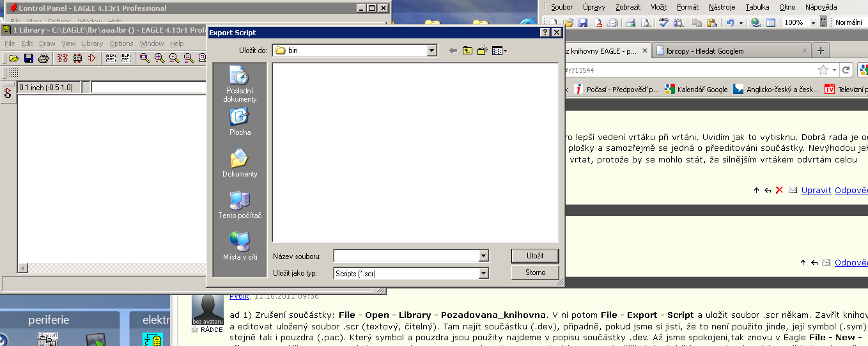Viewport: 868px width, 346px height.
Task: Open the Library menu in EAGLE Library window
Action: tap(93, 43)
